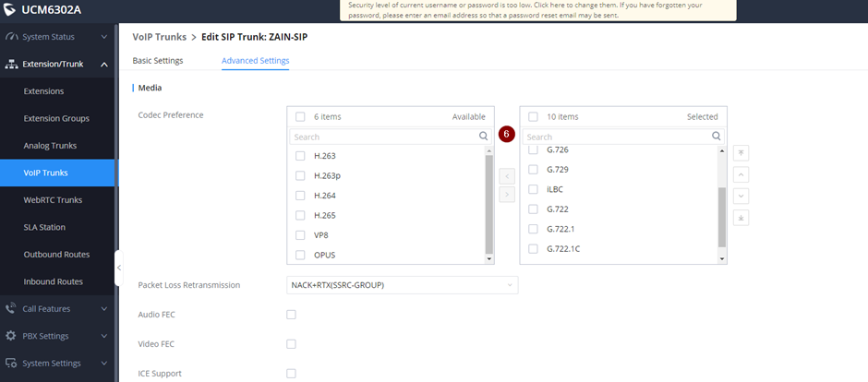
Task: Click move-to-bottom arrow for selected codecs
Action: pos(741,218)
